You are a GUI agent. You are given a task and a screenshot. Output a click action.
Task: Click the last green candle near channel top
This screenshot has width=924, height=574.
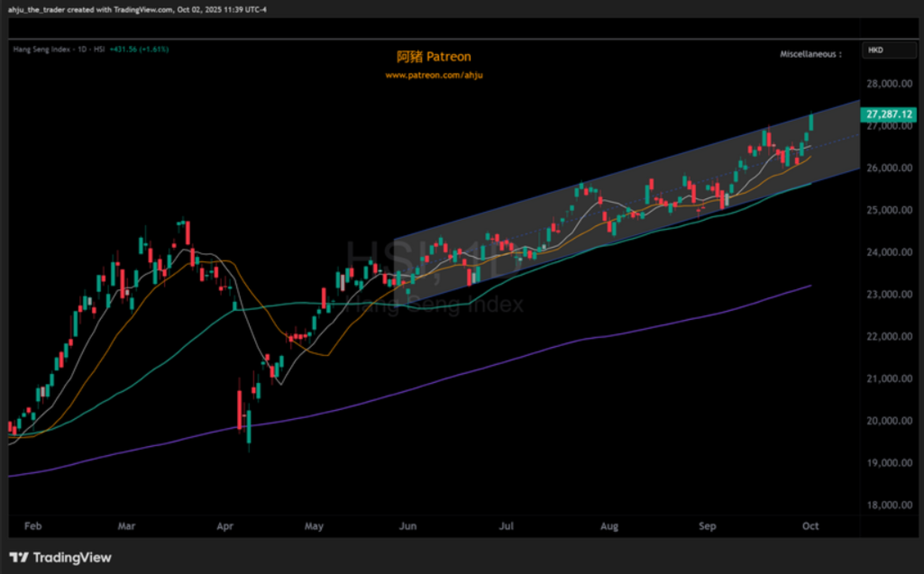[x=811, y=122]
